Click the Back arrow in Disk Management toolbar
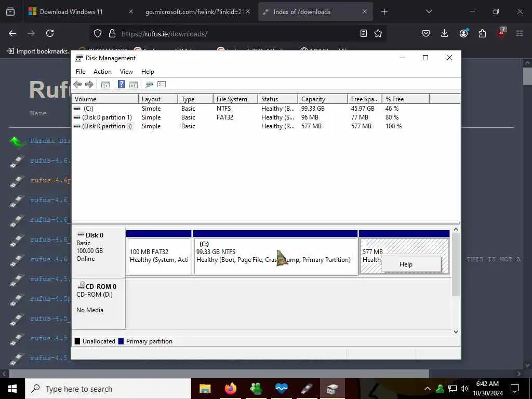This screenshot has width=532, height=399. [x=77, y=85]
